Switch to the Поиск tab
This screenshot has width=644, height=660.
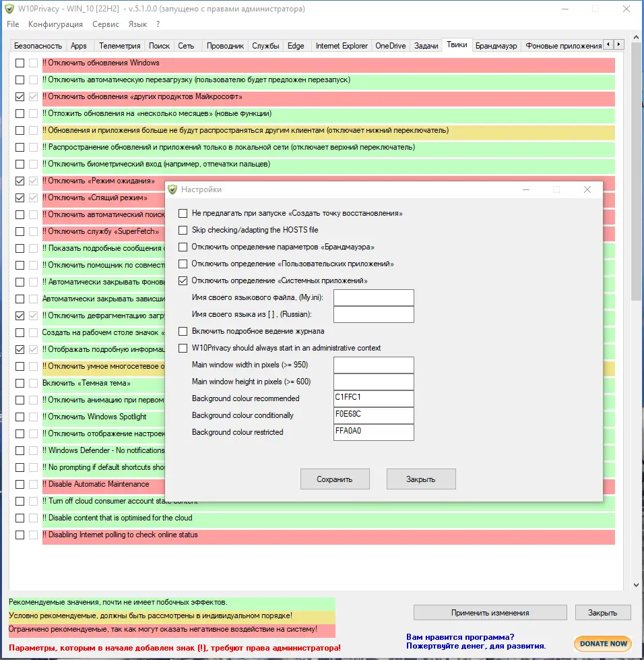(159, 46)
